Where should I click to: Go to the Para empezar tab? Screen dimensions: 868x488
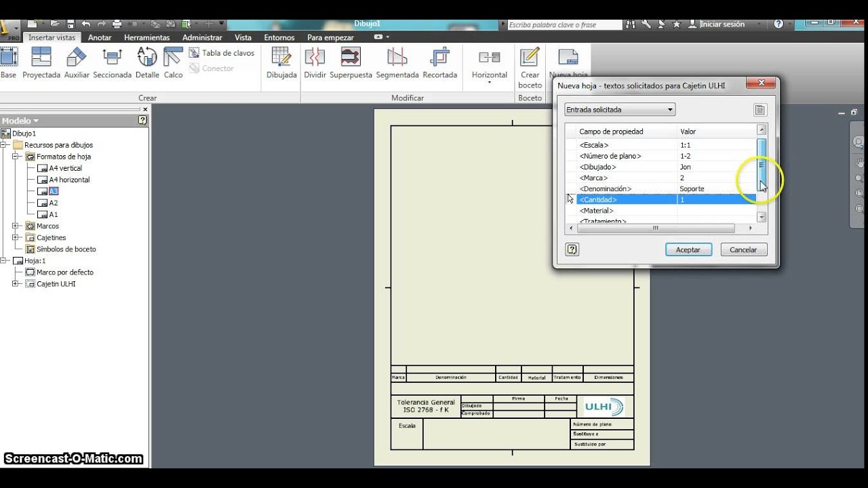(x=330, y=37)
